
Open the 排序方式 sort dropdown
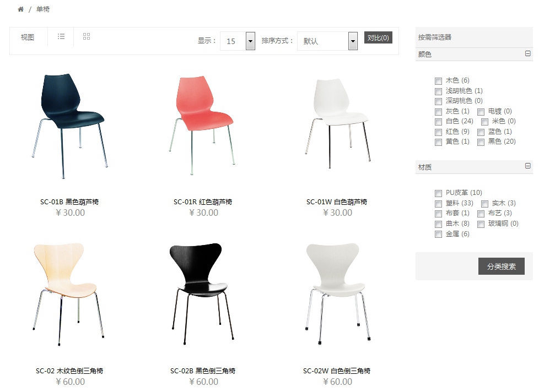327,41
